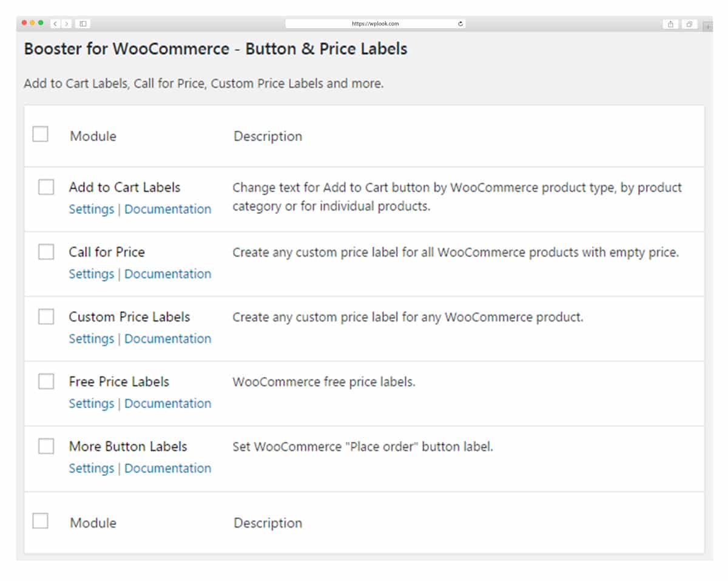Click the wplook.com address bar
Screen dimensions: 728x581
pyautogui.click(x=376, y=24)
